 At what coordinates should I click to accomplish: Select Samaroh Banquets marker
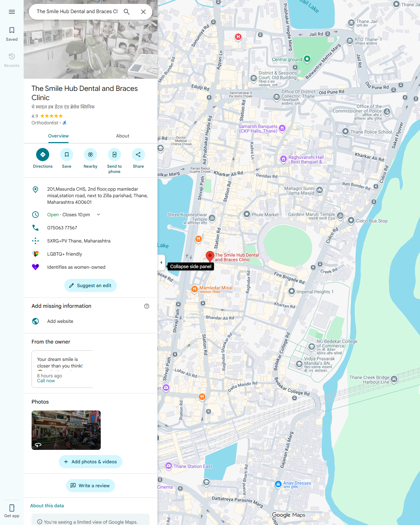click(282, 128)
